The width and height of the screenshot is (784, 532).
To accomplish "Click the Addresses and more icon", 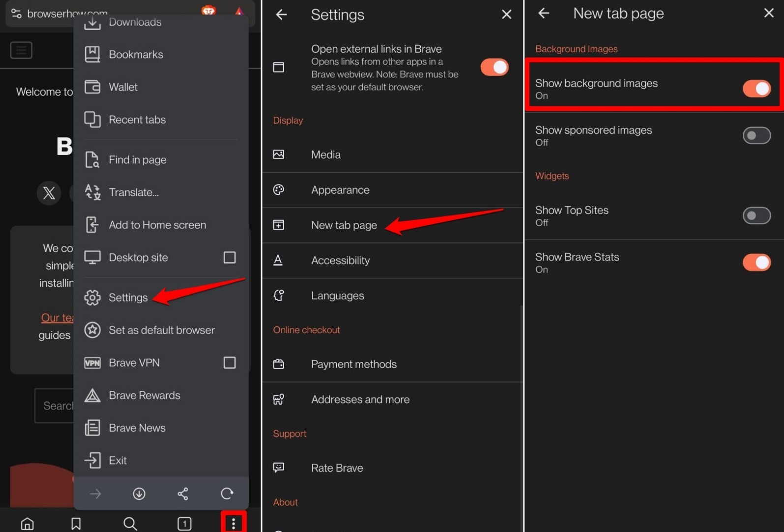I will (x=279, y=399).
